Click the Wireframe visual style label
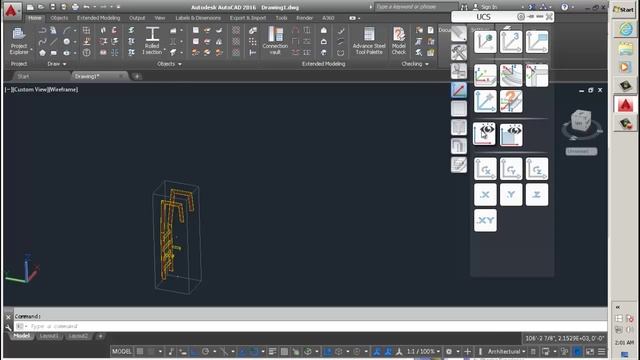 (x=62, y=89)
